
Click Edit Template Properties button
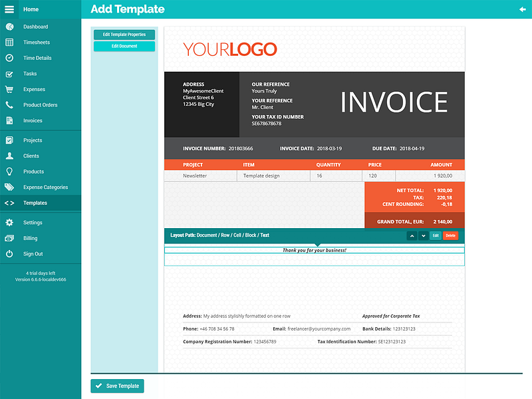(124, 35)
